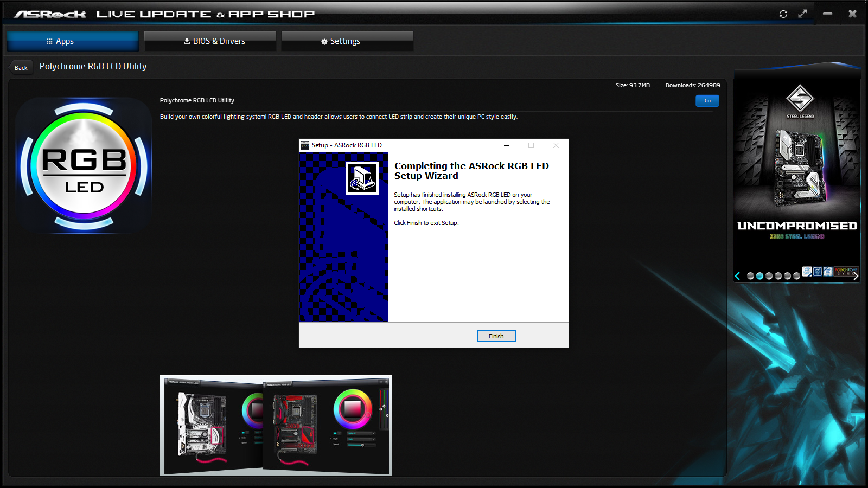Select the third banner carousel dot
The image size is (868, 488).
tap(769, 276)
